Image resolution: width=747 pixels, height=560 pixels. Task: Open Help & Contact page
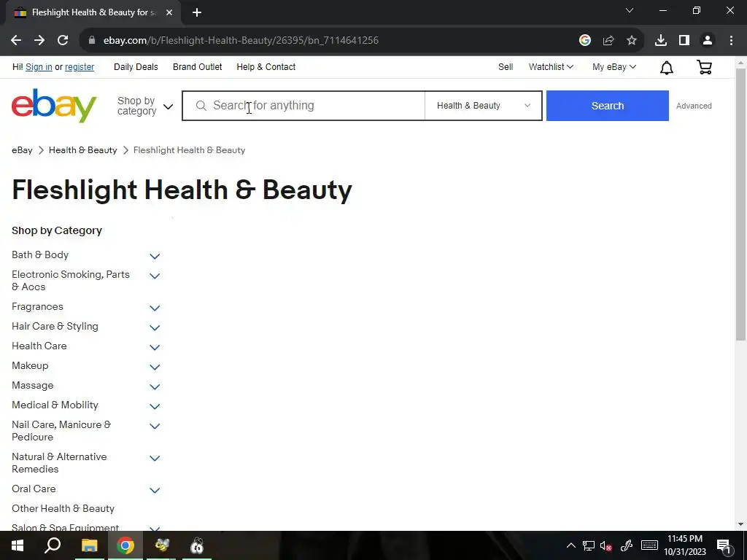[266, 67]
